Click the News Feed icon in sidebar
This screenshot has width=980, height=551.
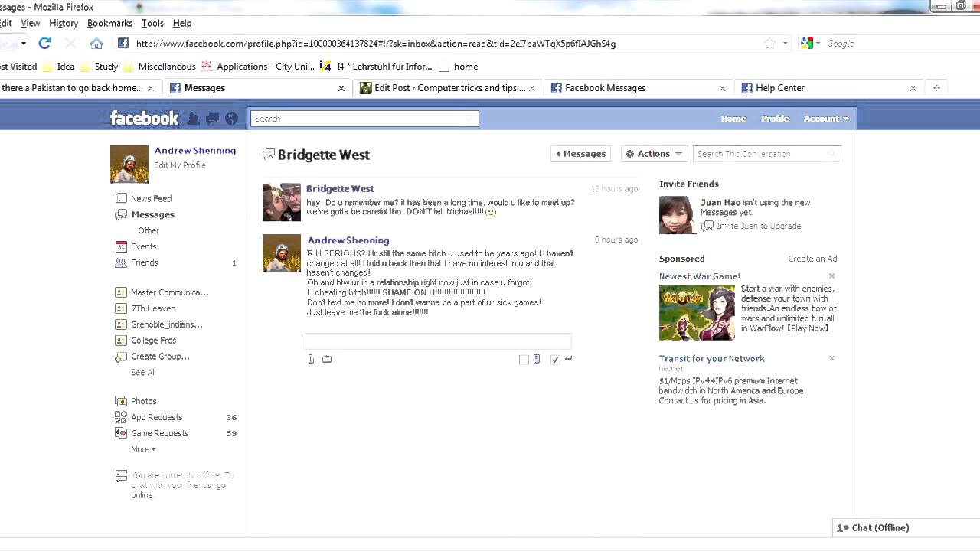pyautogui.click(x=121, y=198)
